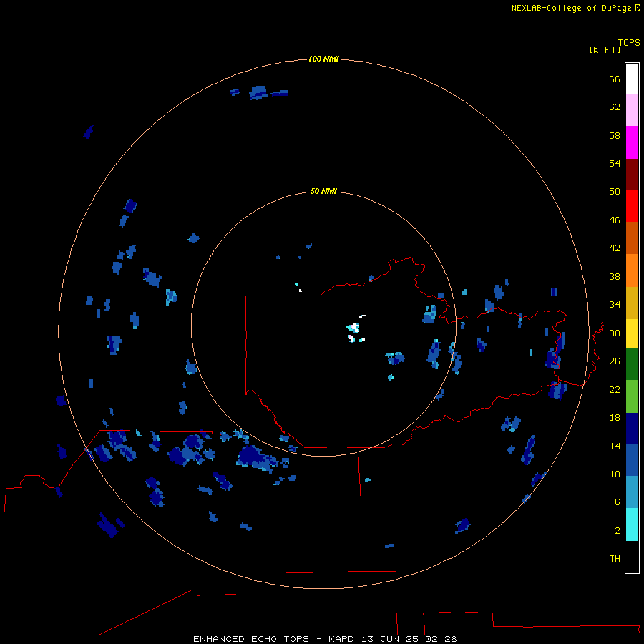Click the "NEXLAB-College of DuPage" credit text
This screenshot has height=644, width=644.
click(571, 8)
